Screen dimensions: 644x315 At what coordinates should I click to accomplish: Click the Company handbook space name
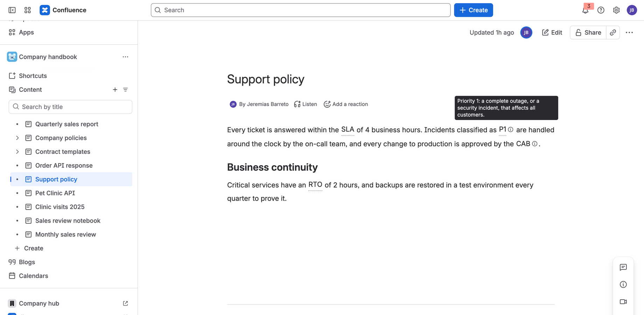(48, 57)
